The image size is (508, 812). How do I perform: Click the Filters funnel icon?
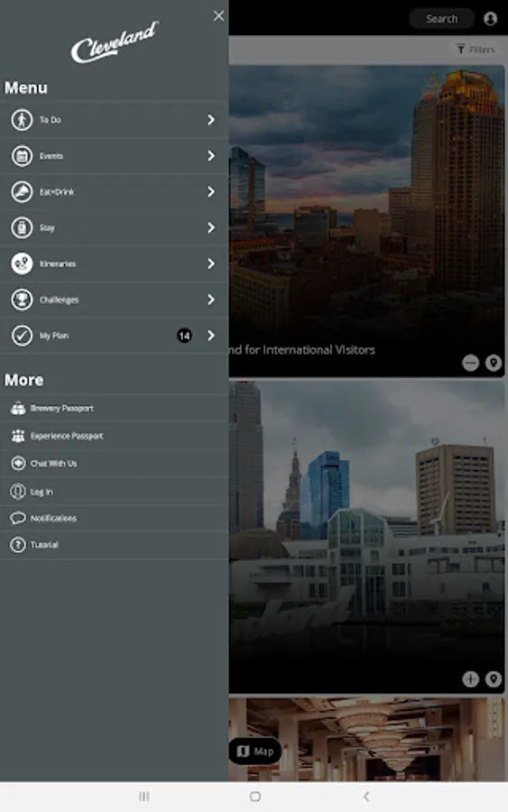pos(460,50)
